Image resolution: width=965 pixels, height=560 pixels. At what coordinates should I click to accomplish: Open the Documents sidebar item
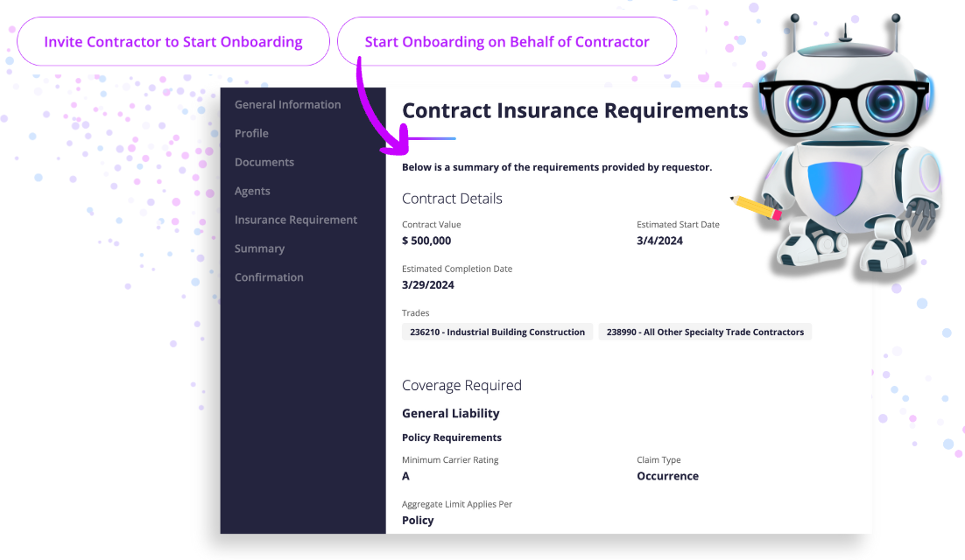click(x=264, y=163)
